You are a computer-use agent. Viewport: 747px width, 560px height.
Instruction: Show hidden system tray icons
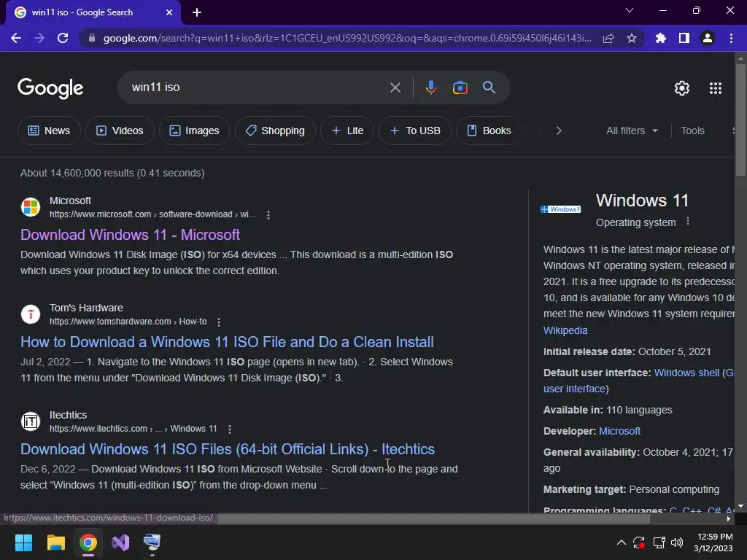[x=622, y=542]
